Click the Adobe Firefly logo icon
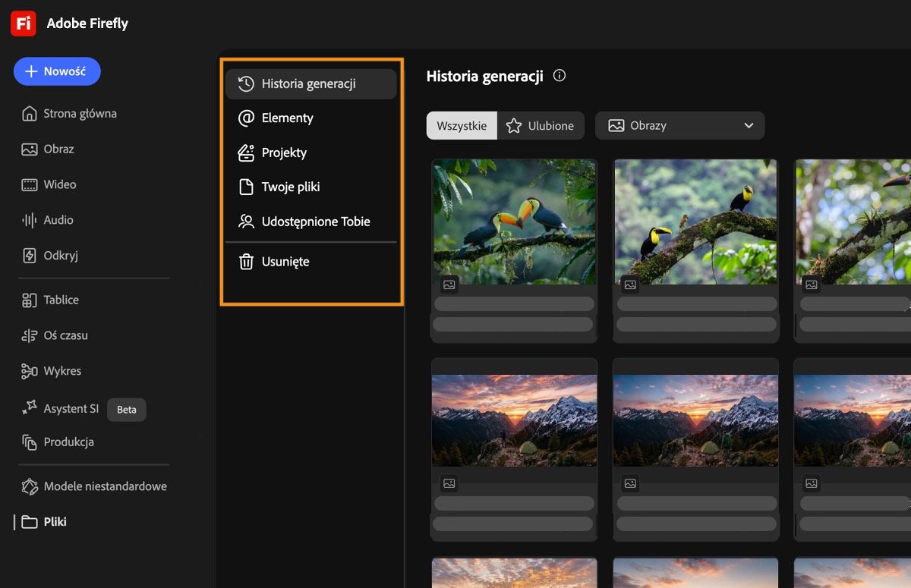The image size is (911, 588). coord(24,24)
